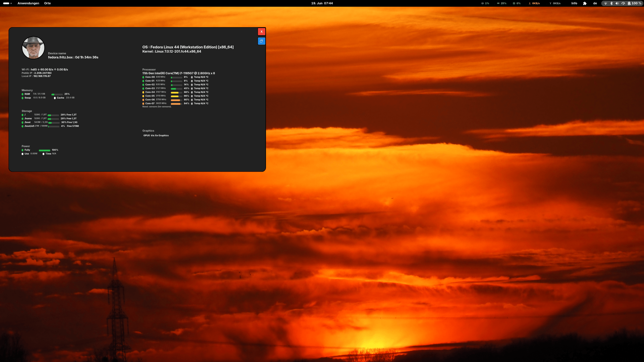Screen dimensions: 644x362
Task: Click the Memory section heading
Action: (27, 90)
